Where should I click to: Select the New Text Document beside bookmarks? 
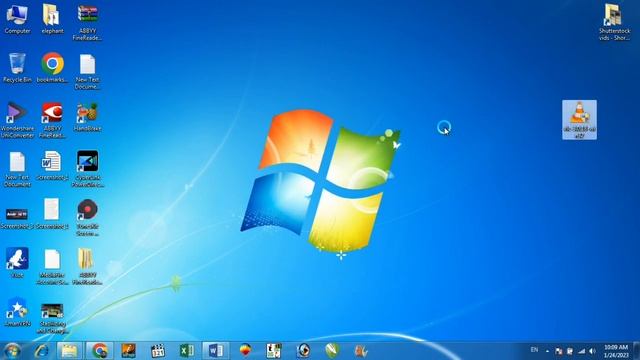pos(87,71)
